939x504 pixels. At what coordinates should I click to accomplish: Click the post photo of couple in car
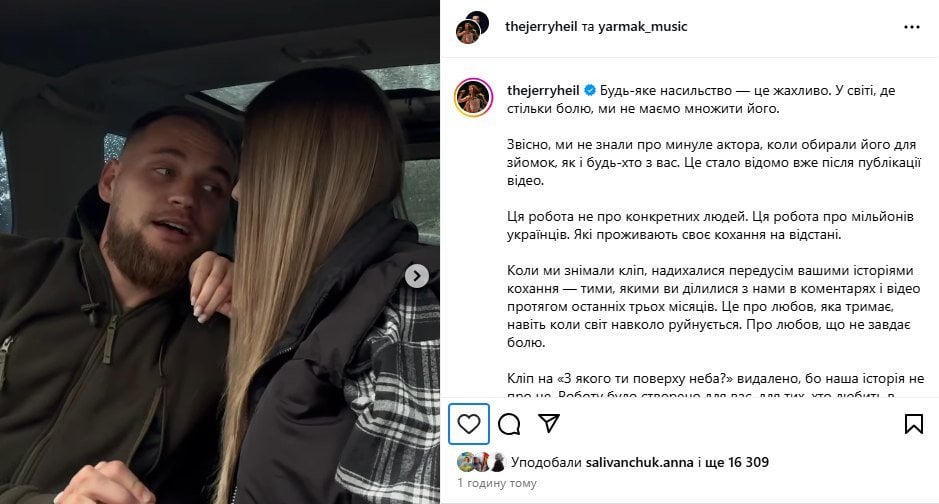coord(220,252)
